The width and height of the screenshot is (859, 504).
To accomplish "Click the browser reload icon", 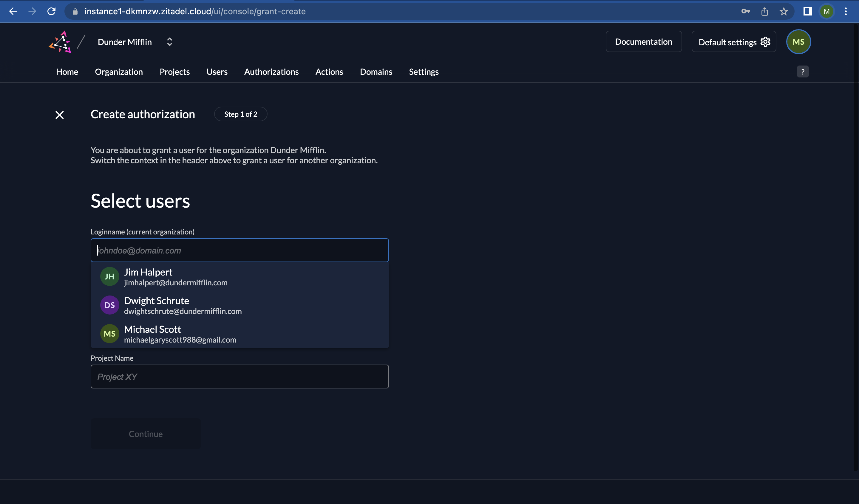I will pos(52,11).
